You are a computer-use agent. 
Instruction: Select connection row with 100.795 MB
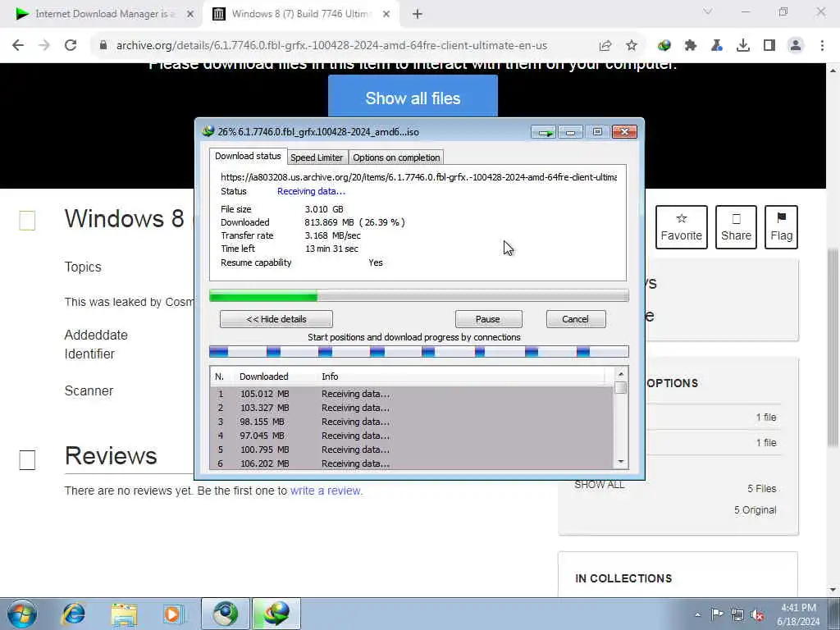coord(412,450)
